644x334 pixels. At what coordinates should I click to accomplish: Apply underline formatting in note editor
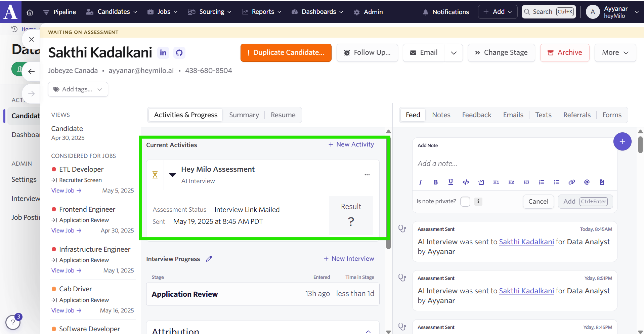(450, 182)
